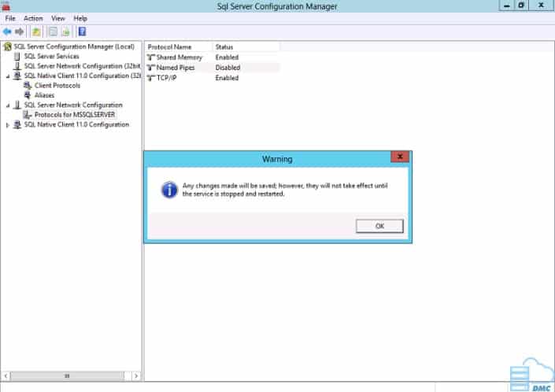Image resolution: width=555 pixels, height=392 pixels.
Task: Open the File menu
Action: coord(10,18)
